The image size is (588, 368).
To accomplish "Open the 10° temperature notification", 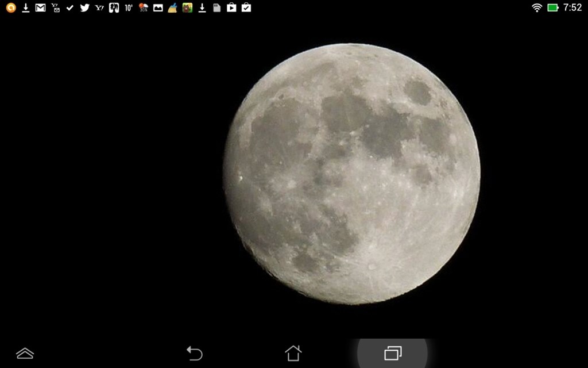I will (x=129, y=7).
